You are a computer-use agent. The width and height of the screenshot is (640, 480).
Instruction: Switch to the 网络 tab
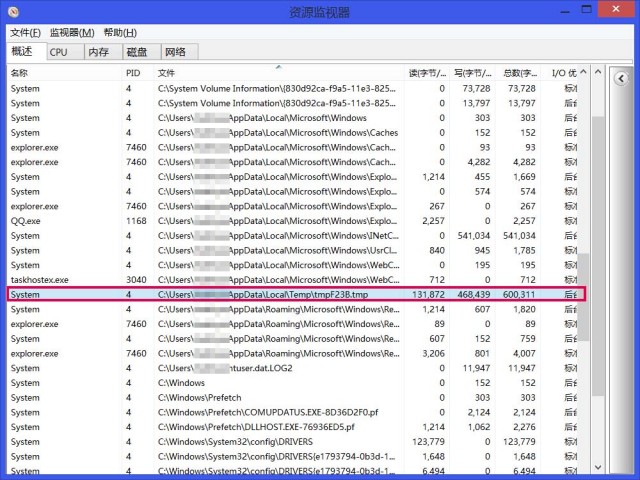[175, 52]
